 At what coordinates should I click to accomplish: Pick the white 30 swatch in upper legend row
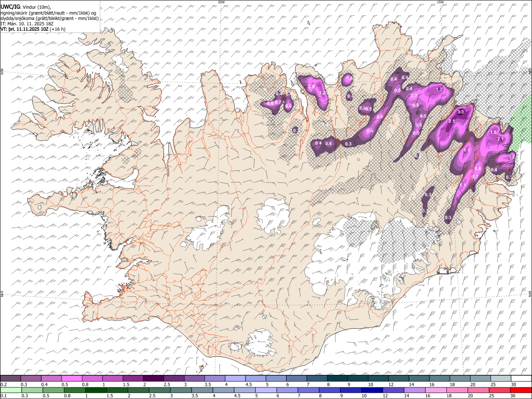[x=521, y=379]
